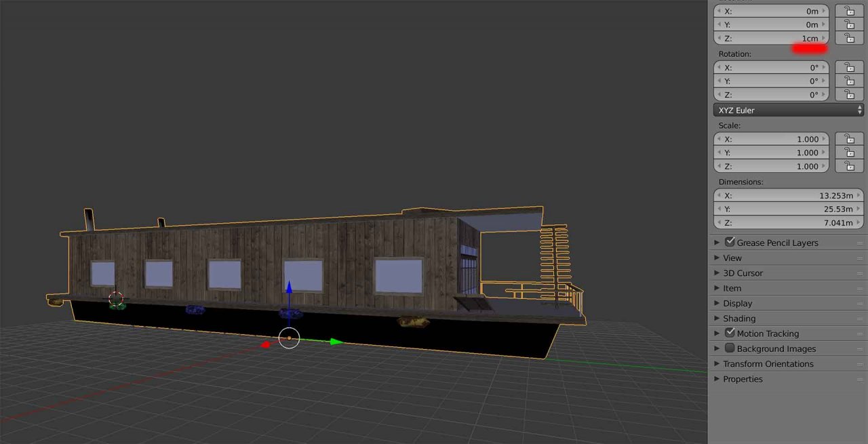The width and height of the screenshot is (868, 444).
Task: Toggle lock icon for Rotation Z
Action: [849, 94]
